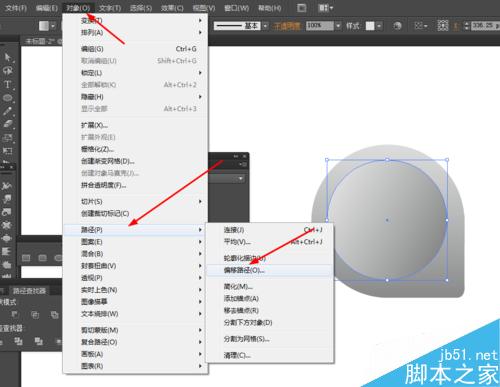Select 路径(P) in the Object menu

(x=136, y=230)
